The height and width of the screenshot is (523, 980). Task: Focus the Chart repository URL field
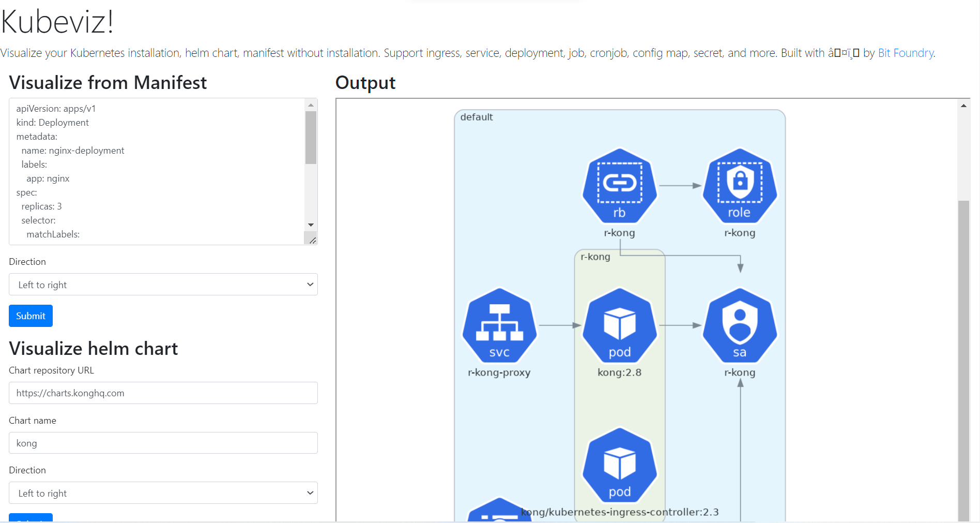click(163, 393)
